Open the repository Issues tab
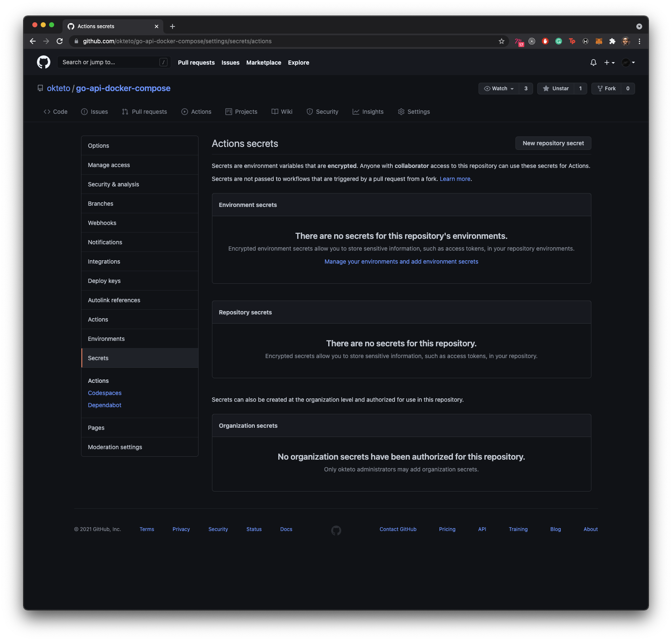 94,112
